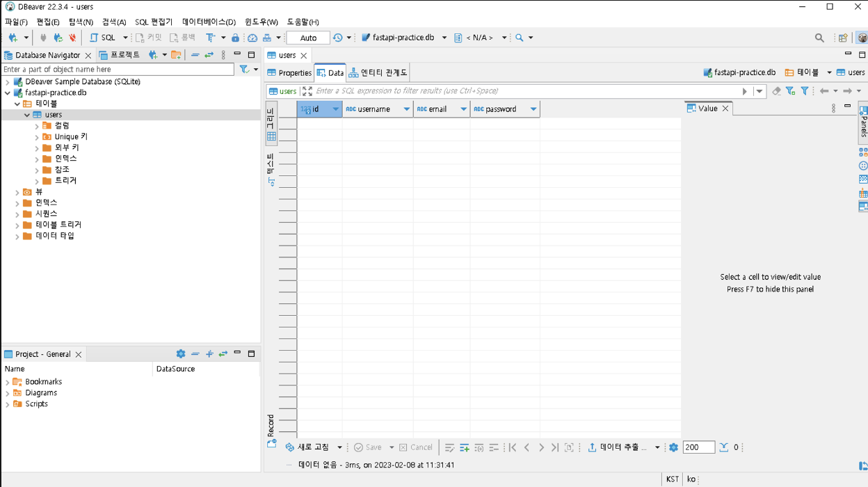Open the custom filters funnel icon
The image size is (868, 487).
click(805, 91)
